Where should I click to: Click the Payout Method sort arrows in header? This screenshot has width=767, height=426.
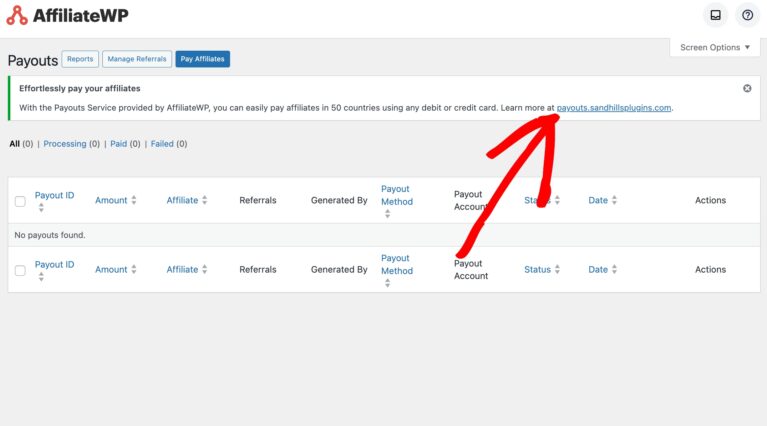(x=387, y=214)
